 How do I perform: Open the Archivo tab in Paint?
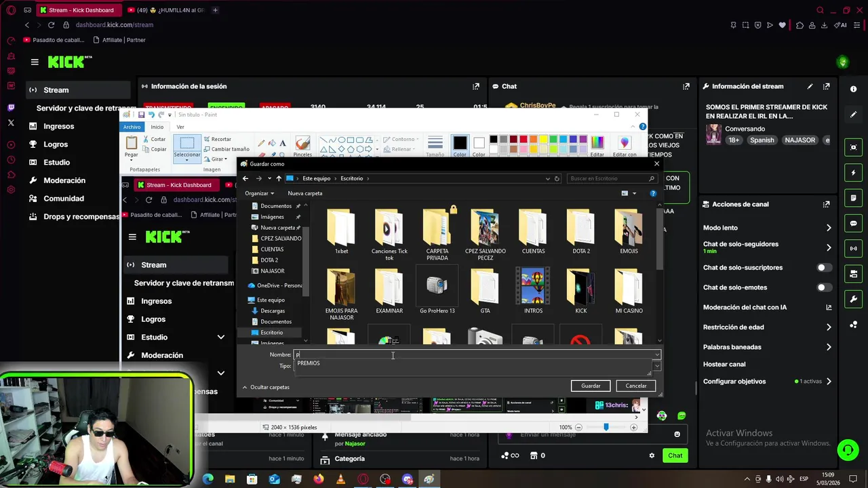(x=132, y=127)
